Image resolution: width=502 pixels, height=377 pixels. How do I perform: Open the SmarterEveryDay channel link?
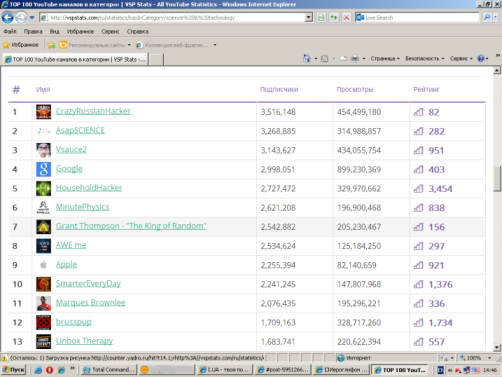point(88,284)
